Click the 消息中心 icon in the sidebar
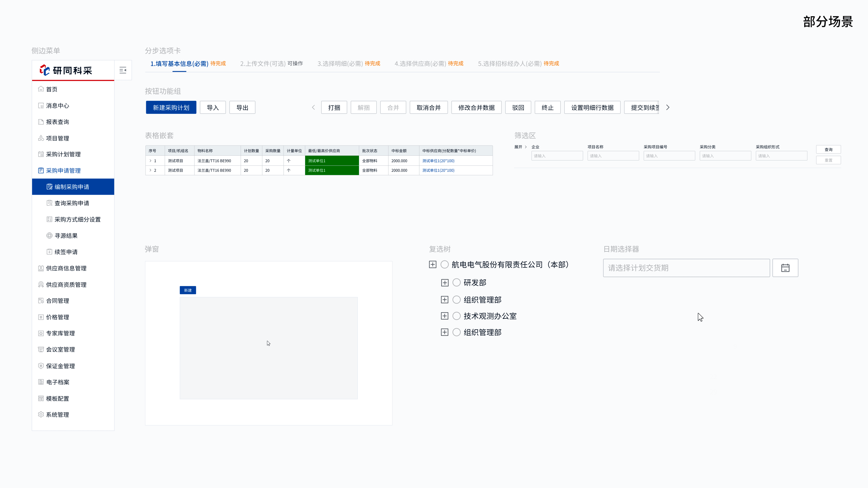This screenshot has width=868, height=488. point(41,106)
